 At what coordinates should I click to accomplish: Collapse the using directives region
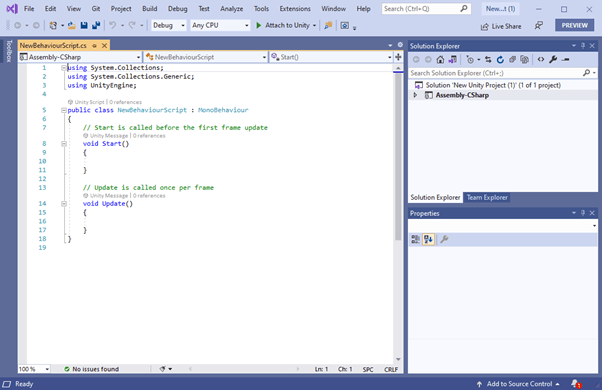[x=64, y=68]
